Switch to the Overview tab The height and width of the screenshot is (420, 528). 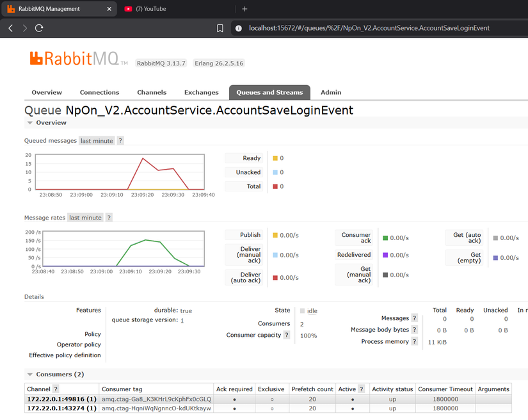click(x=47, y=92)
